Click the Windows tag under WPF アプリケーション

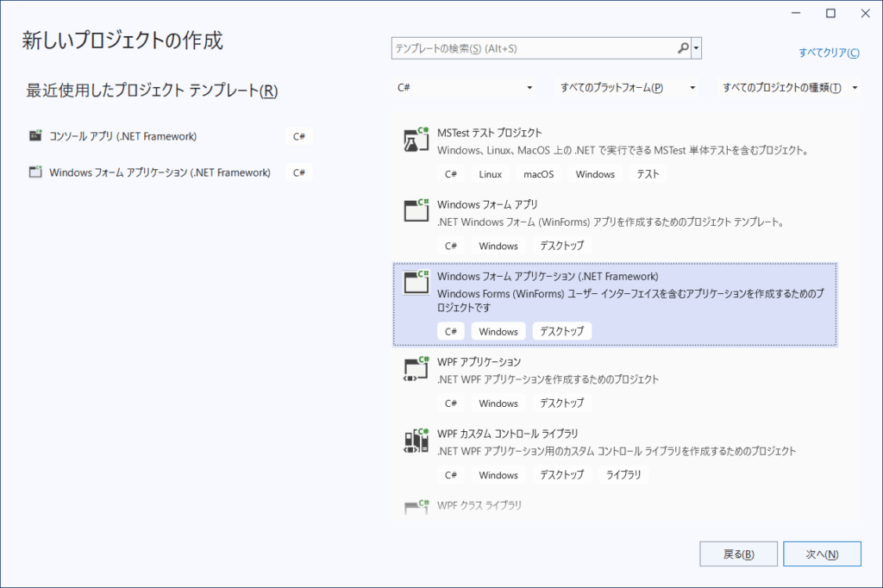[498, 403]
